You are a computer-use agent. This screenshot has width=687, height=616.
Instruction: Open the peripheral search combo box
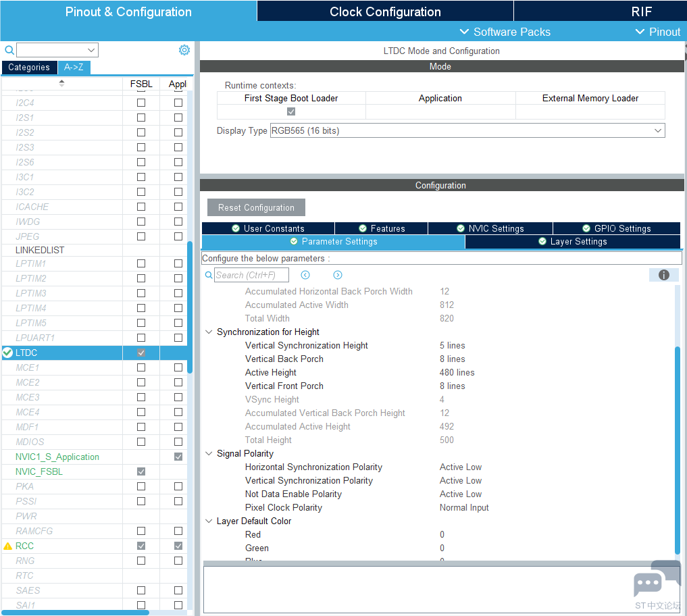pyautogui.click(x=57, y=50)
